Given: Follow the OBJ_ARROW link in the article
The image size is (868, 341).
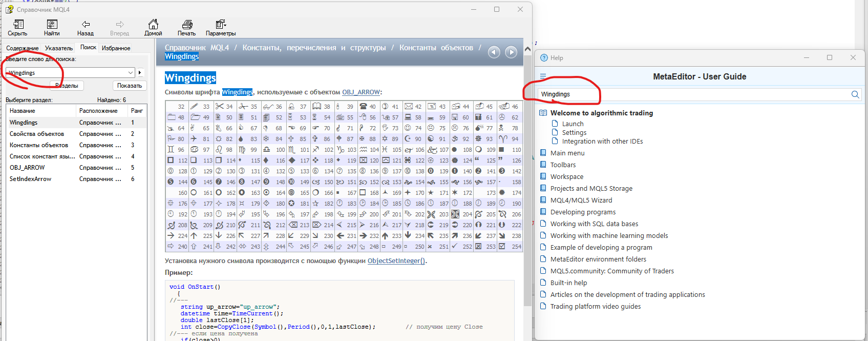Looking at the screenshot, I should point(361,92).
